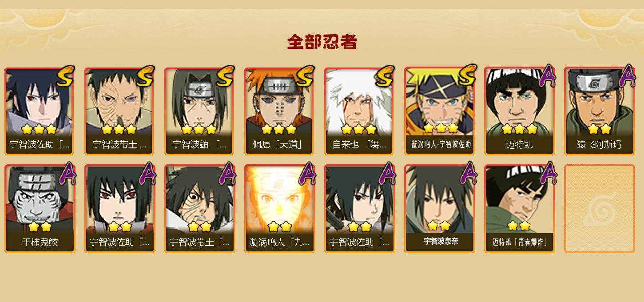Open the 宇智波泉奈 ninja card

point(439,209)
